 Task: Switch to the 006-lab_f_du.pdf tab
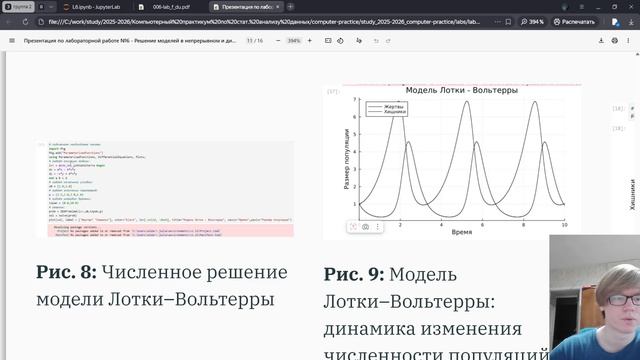pos(171,7)
